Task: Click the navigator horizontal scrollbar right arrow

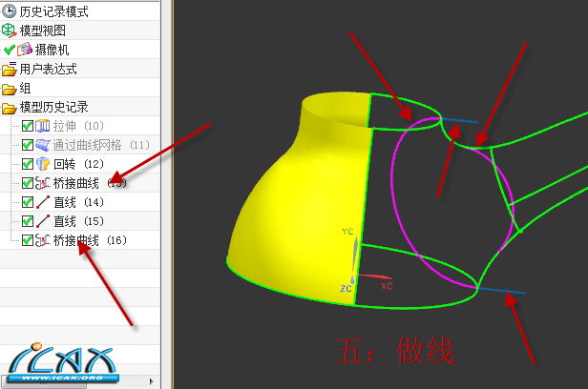Action: (x=151, y=381)
